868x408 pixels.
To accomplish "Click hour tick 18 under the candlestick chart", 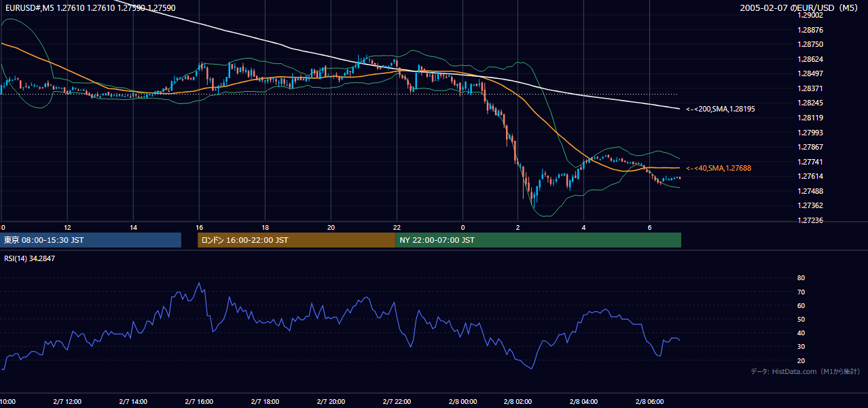I will (x=265, y=227).
